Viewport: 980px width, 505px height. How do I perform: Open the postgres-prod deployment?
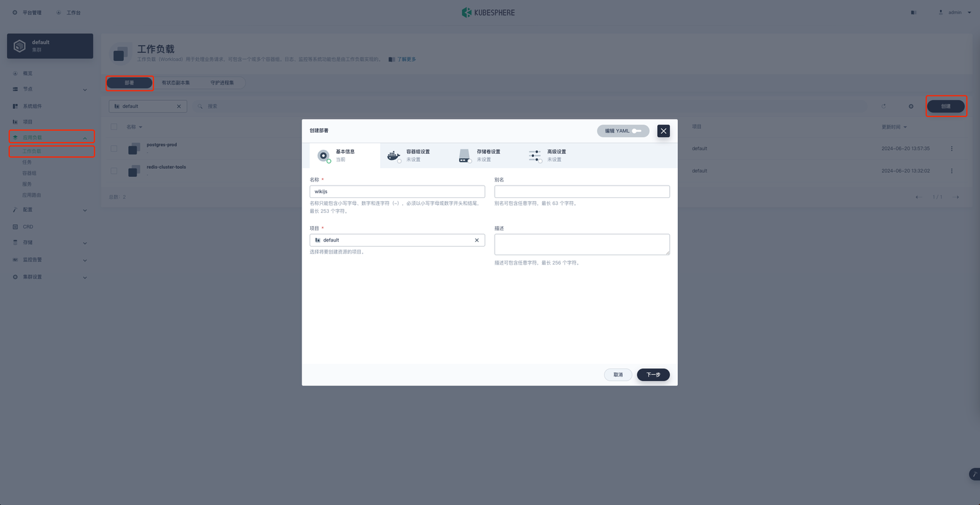click(161, 144)
